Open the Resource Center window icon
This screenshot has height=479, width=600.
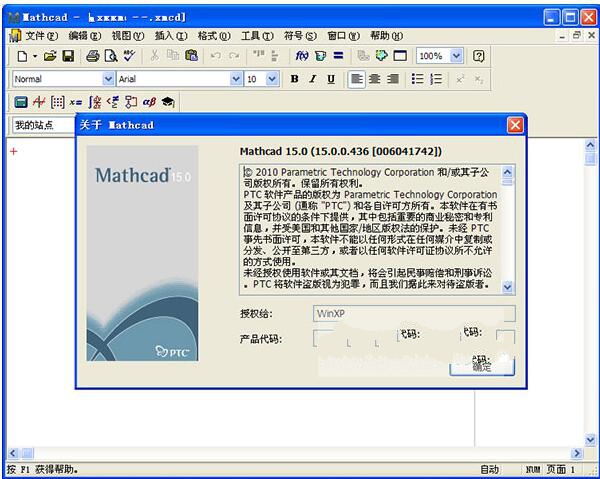click(x=400, y=56)
